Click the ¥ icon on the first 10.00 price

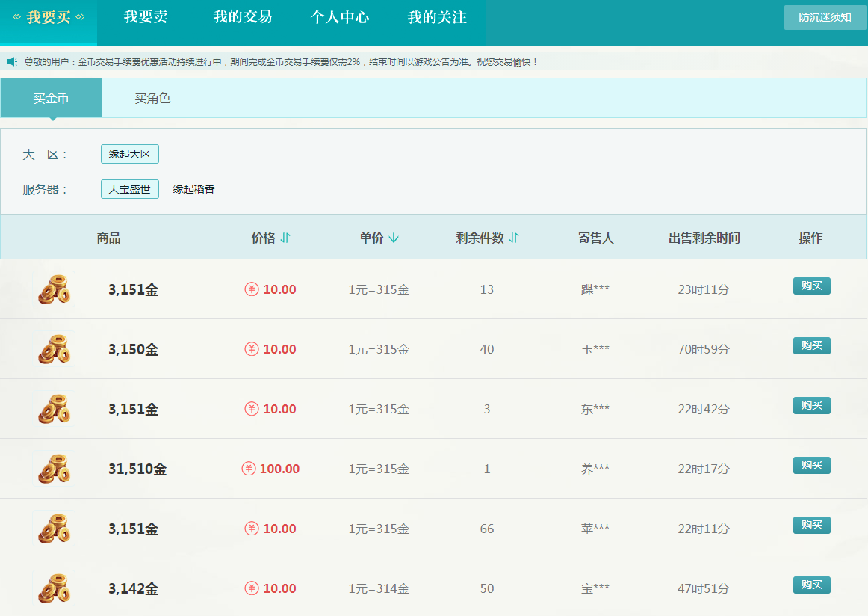252,289
